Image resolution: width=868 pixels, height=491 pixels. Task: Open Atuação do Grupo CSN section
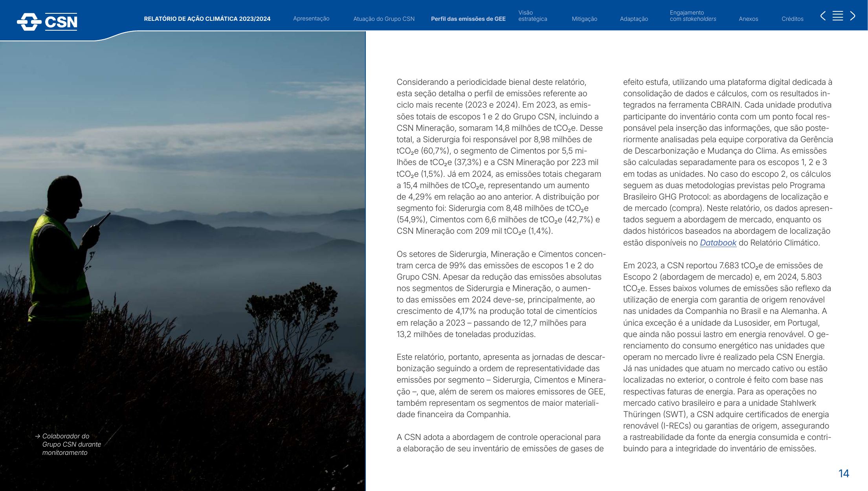[384, 19]
